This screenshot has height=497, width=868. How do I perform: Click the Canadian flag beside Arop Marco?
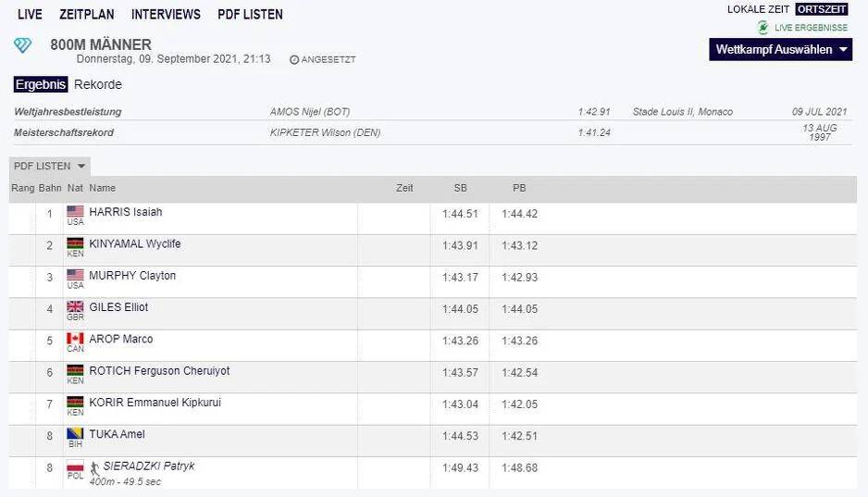pos(75,339)
